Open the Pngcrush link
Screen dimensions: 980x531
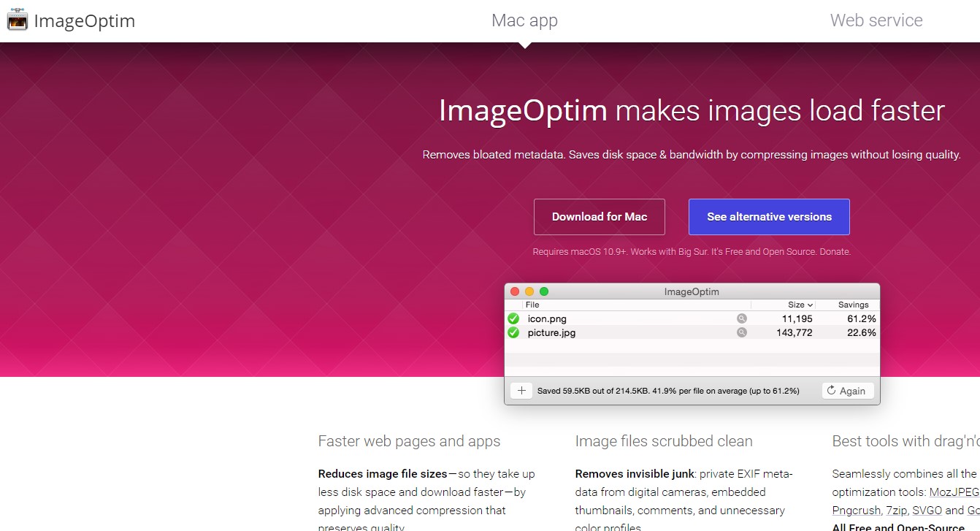point(856,511)
